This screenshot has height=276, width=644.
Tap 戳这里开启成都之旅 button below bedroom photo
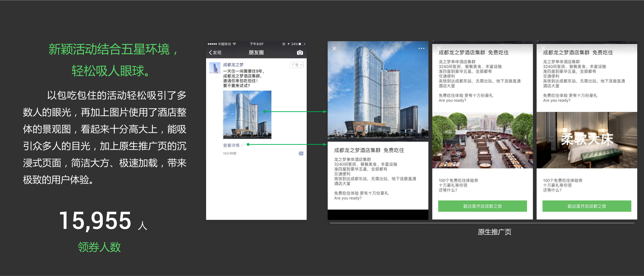click(587, 206)
